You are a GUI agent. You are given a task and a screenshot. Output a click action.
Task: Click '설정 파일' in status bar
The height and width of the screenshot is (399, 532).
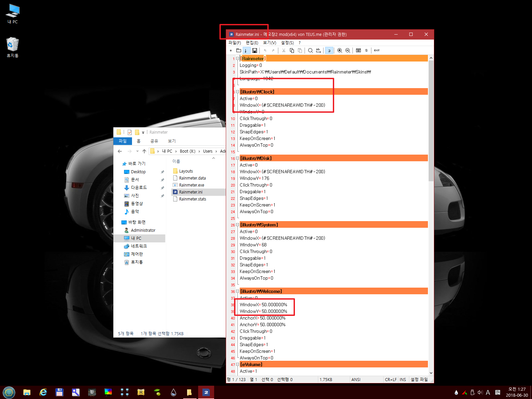tap(419, 380)
